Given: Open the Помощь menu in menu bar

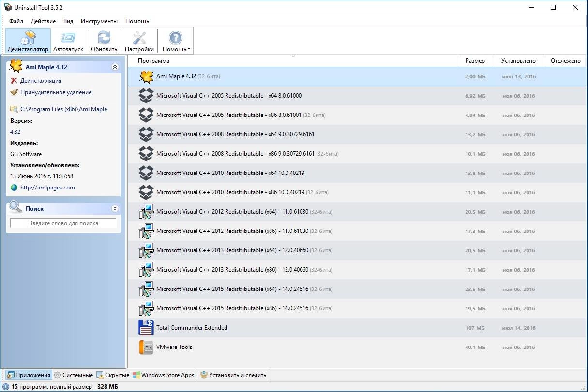Looking at the screenshot, I should pos(137,21).
